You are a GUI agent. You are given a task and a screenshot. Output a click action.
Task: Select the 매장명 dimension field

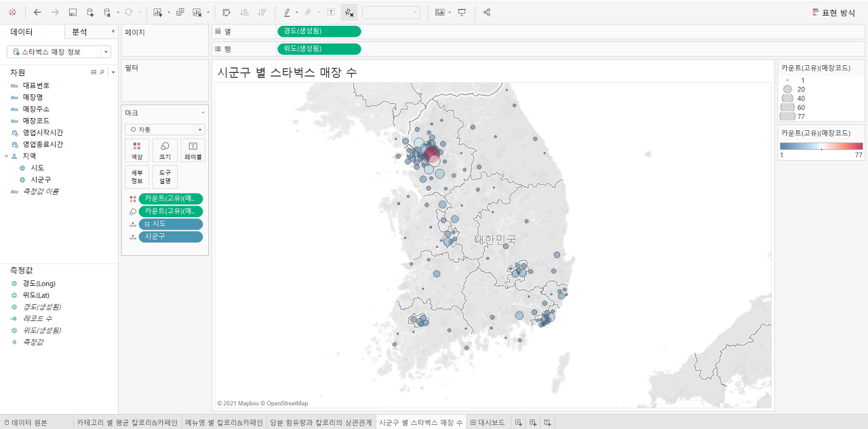tap(33, 97)
